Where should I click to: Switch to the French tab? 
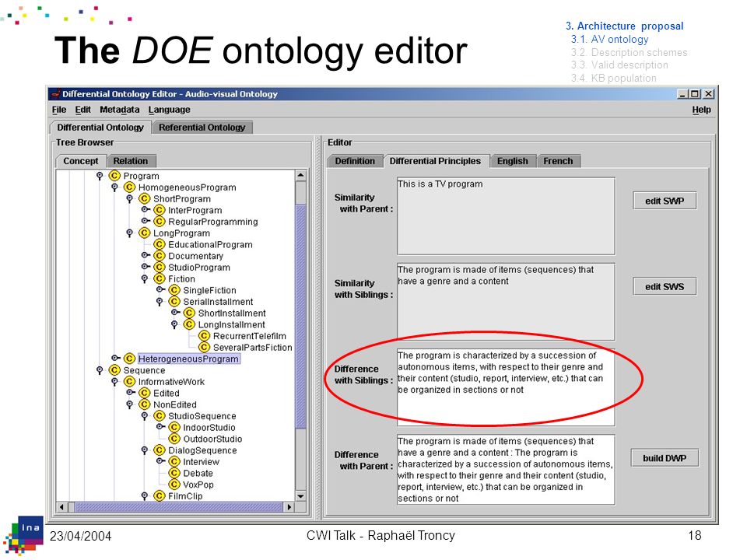tap(559, 161)
